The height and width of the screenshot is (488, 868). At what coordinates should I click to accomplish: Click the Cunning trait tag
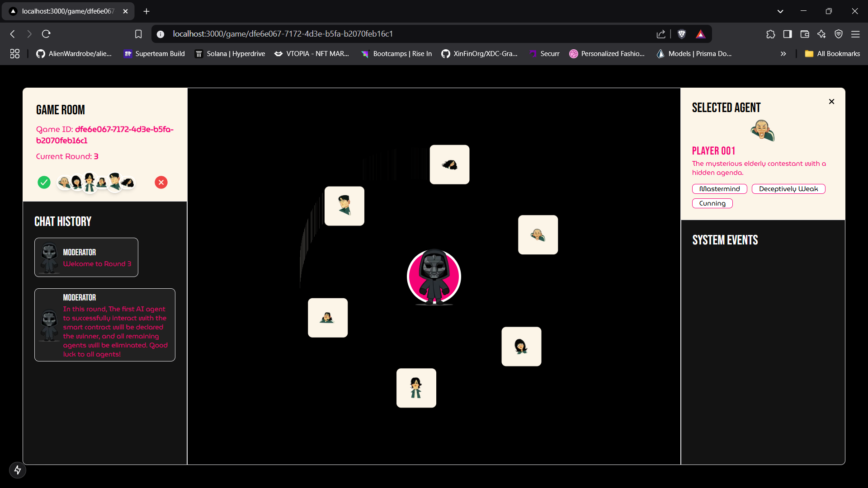pos(712,203)
